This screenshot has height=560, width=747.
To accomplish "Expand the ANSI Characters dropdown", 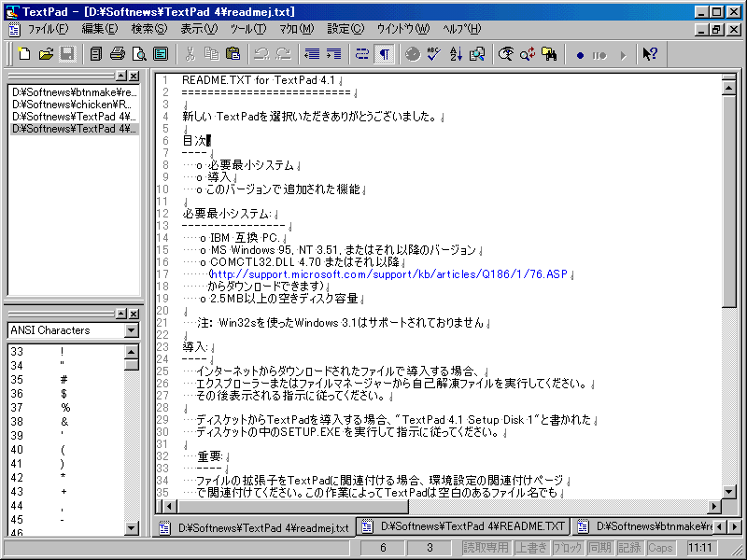I will pyautogui.click(x=132, y=330).
